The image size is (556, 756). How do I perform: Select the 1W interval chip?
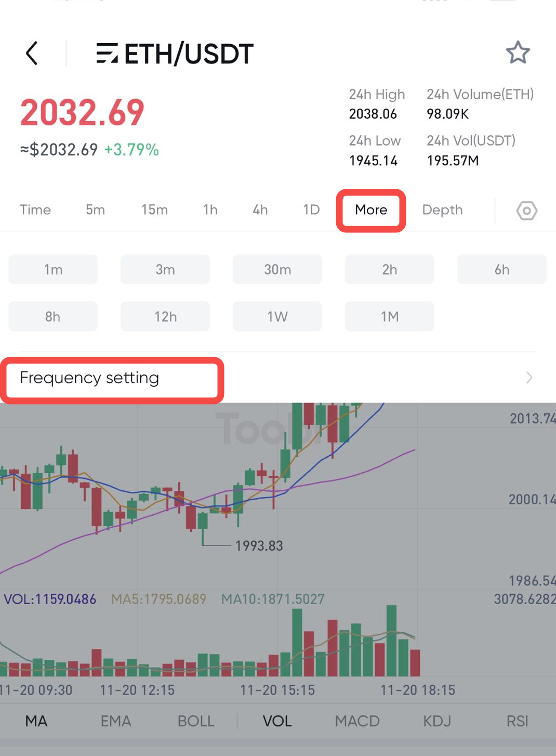click(277, 316)
